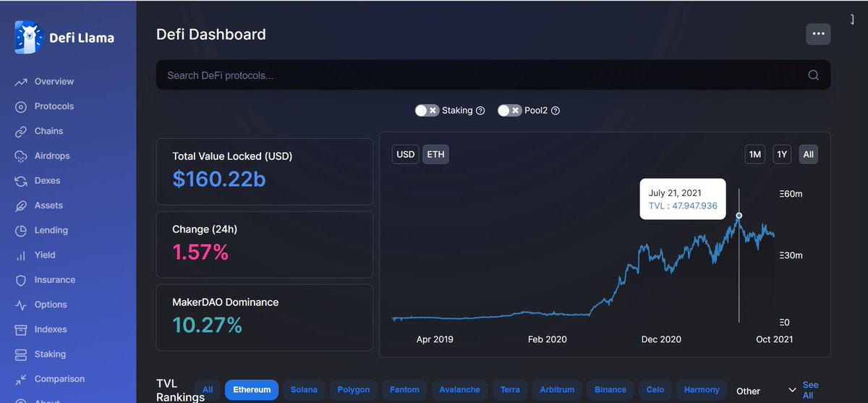868x403 pixels.
Task: Click the TVL 47.947.936 tooltip value
Action: coord(683,206)
